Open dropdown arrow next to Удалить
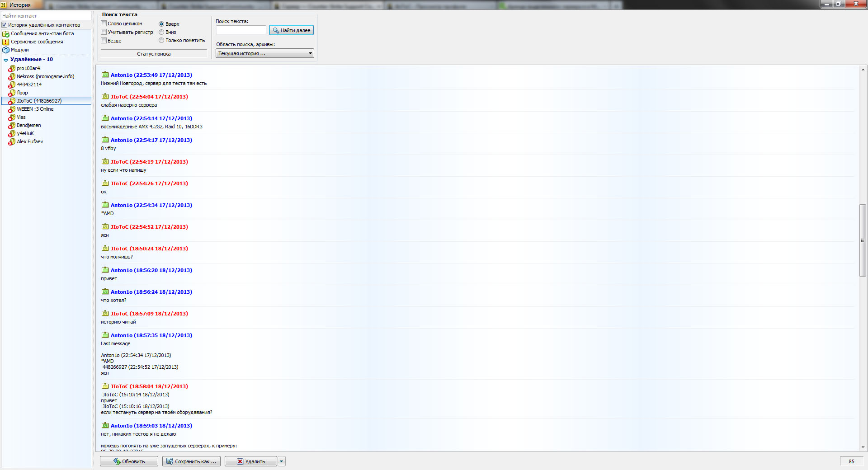868x470 pixels. (x=282, y=461)
